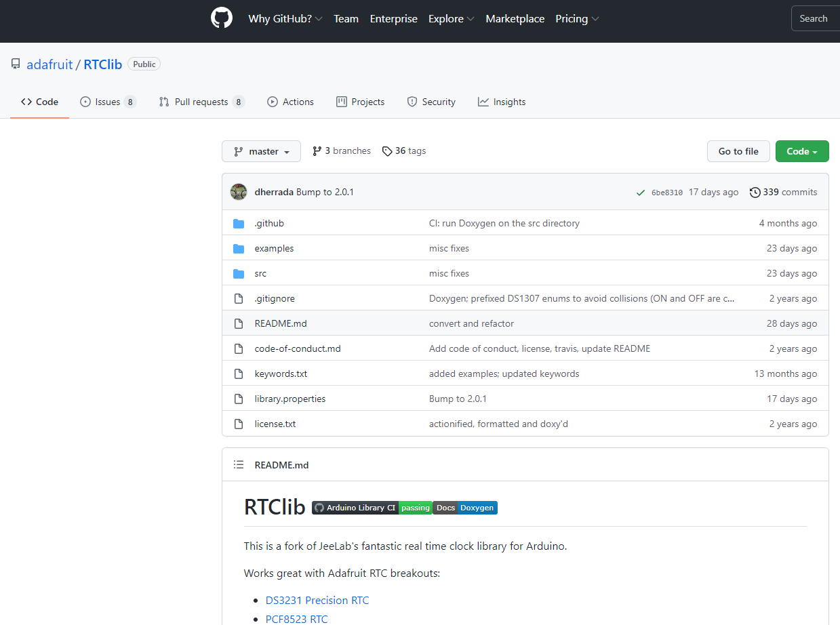Open the src folder name
Image resolution: width=840 pixels, height=625 pixels.
(260, 274)
